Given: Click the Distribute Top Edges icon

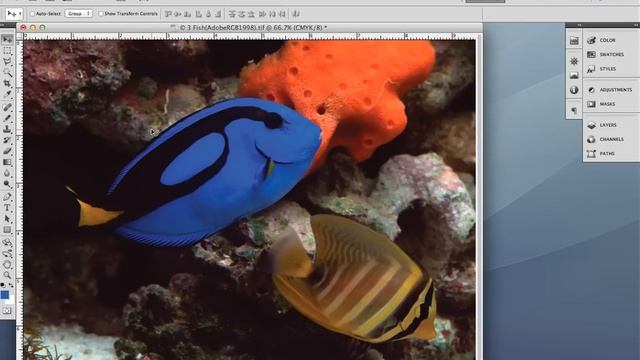Looking at the screenshot, I should (x=232, y=14).
